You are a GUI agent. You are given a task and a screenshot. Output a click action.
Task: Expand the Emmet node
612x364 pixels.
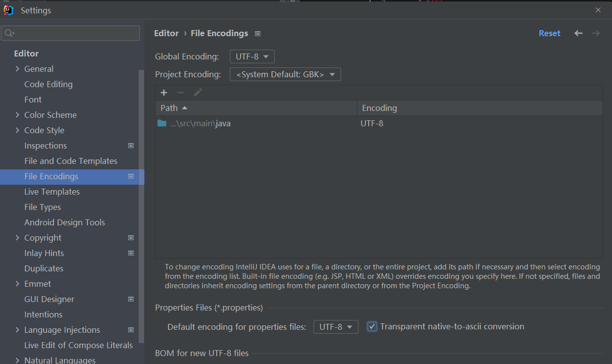point(17,284)
